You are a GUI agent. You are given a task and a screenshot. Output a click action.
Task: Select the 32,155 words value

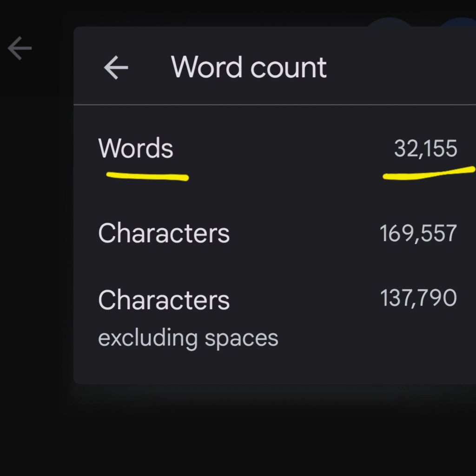coord(425,149)
